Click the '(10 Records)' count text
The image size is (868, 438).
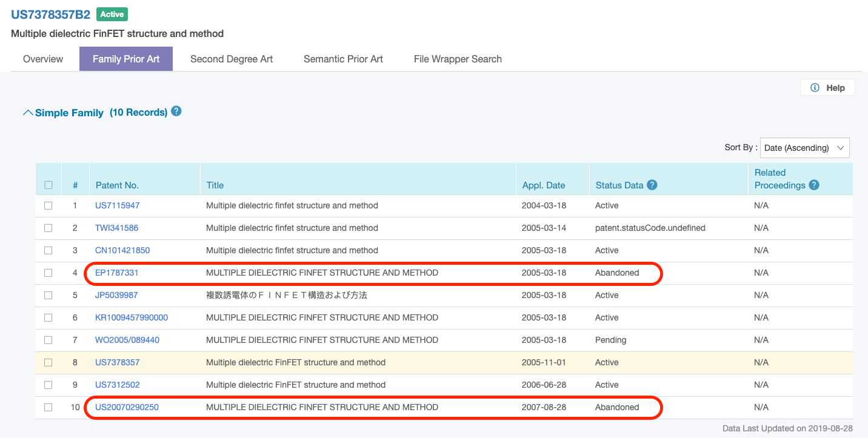(138, 112)
